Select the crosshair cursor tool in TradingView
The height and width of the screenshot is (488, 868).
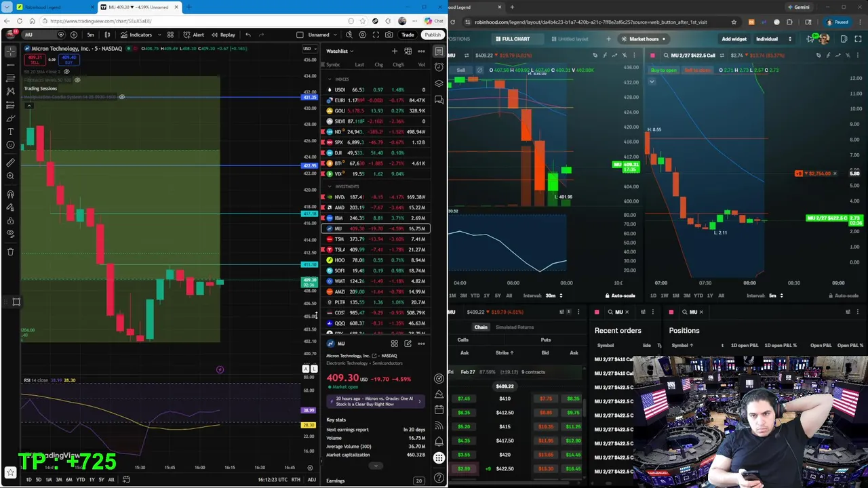(x=10, y=51)
